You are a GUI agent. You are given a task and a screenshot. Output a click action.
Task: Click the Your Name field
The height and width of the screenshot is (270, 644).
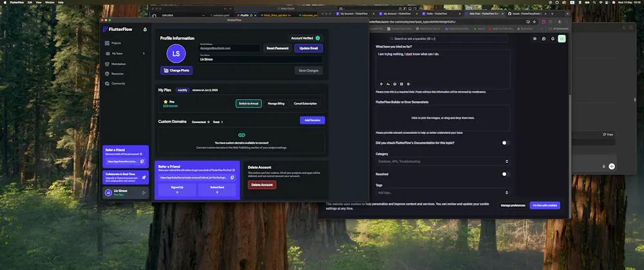tap(260, 59)
